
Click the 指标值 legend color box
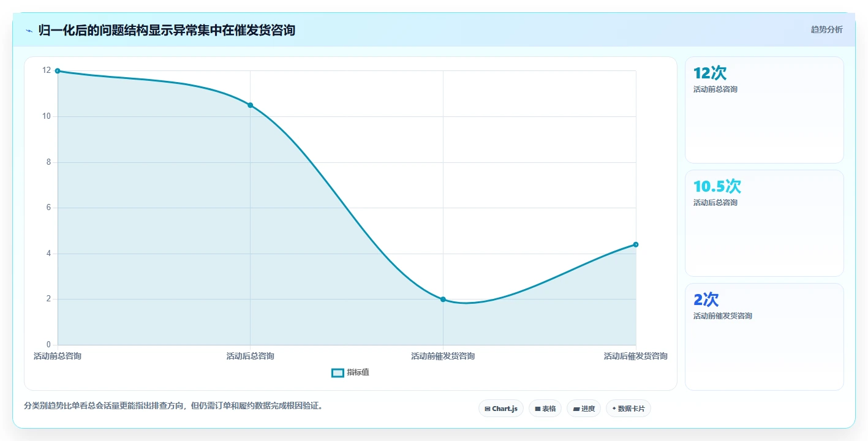[x=338, y=372]
